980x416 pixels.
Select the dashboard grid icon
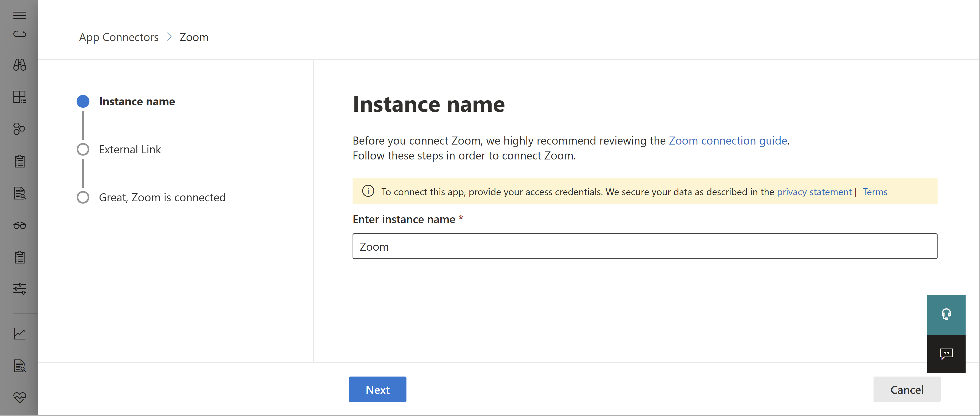click(20, 96)
